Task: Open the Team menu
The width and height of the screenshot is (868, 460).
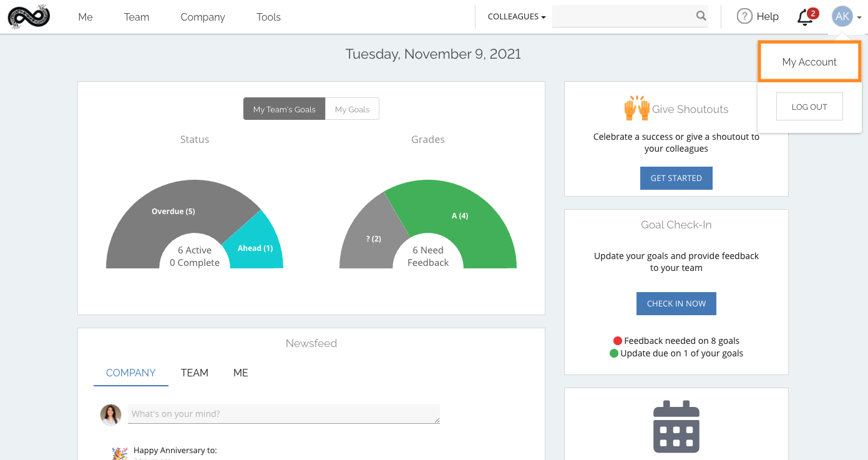Action: (x=137, y=17)
